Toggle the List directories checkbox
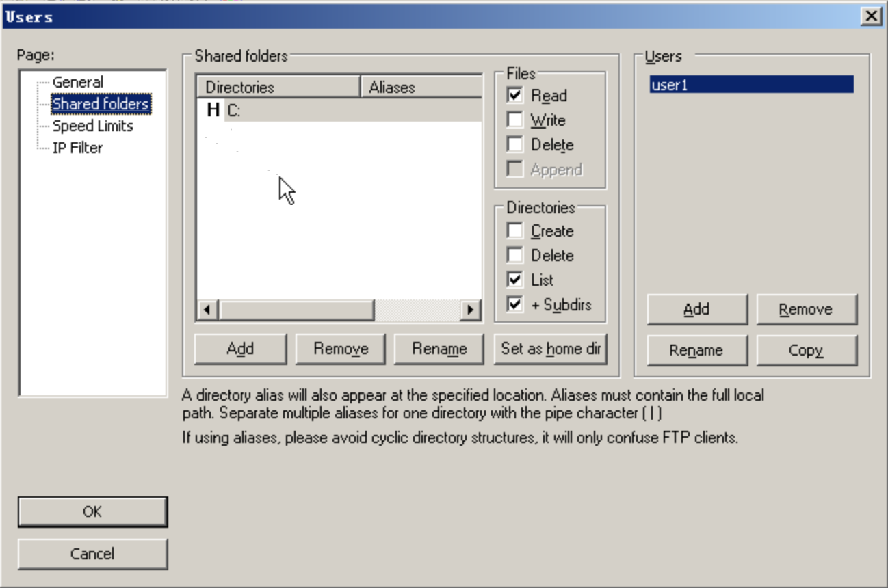888x588 pixels. pos(515,280)
